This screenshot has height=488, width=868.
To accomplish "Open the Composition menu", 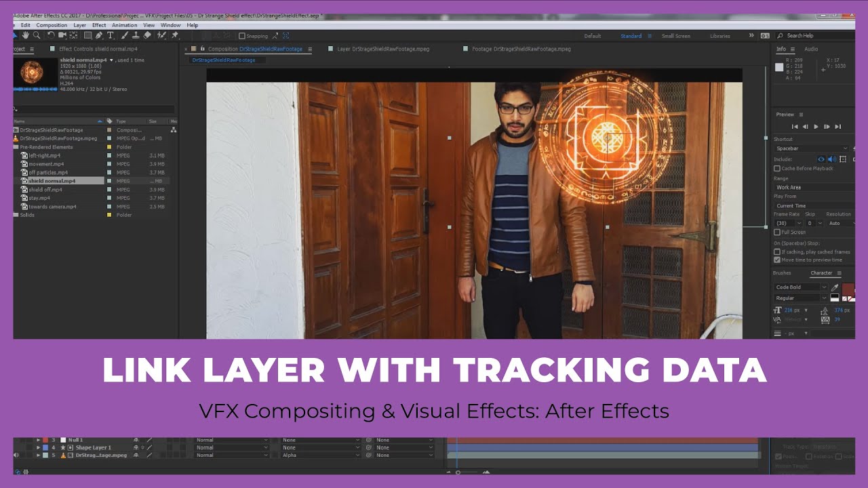I will [x=52, y=25].
